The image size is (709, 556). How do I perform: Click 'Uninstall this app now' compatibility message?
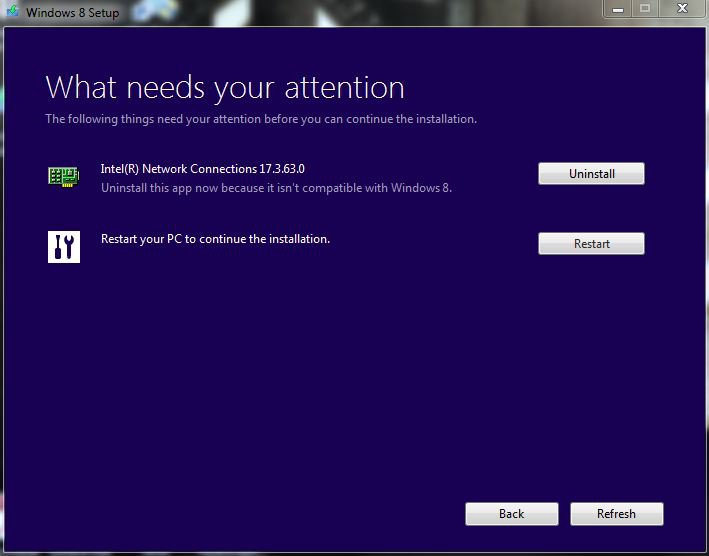[x=276, y=188]
